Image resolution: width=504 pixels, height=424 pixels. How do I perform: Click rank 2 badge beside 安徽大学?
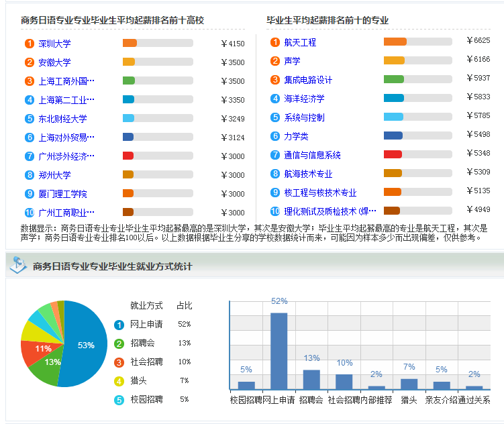tap(30, 62)
